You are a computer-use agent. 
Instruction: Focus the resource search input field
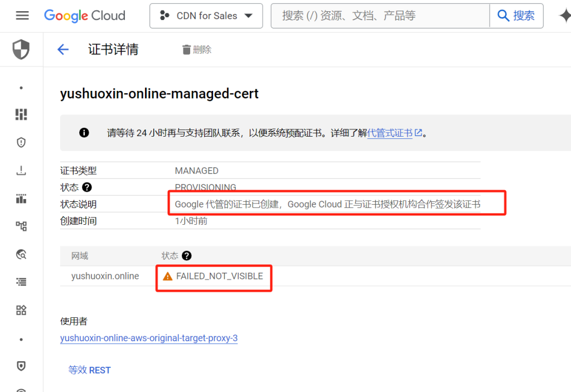pos(379,16)
